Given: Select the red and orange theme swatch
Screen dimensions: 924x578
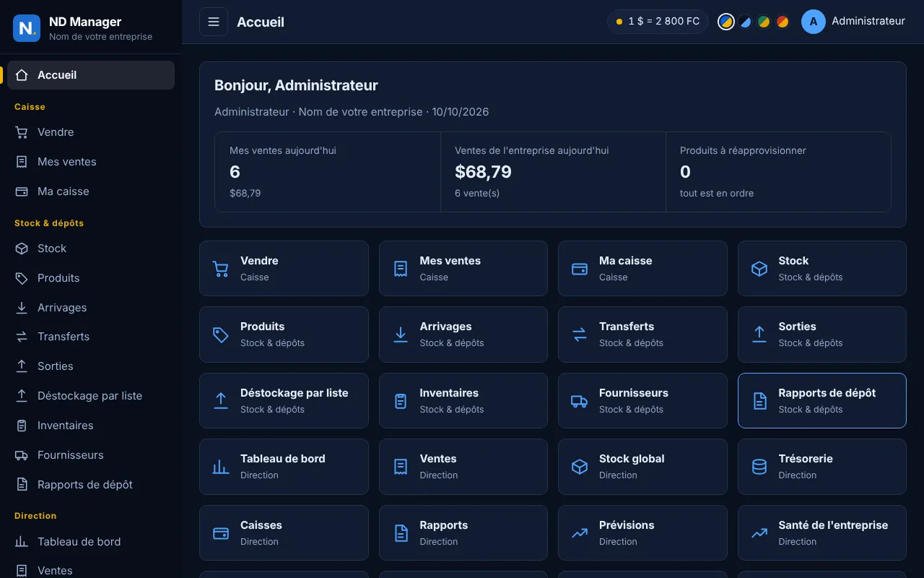Looking at the screenshot, I should (783, 22).
